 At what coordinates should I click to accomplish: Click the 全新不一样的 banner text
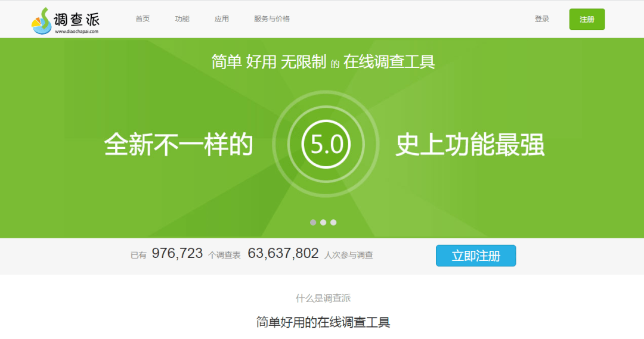point(179,145)
